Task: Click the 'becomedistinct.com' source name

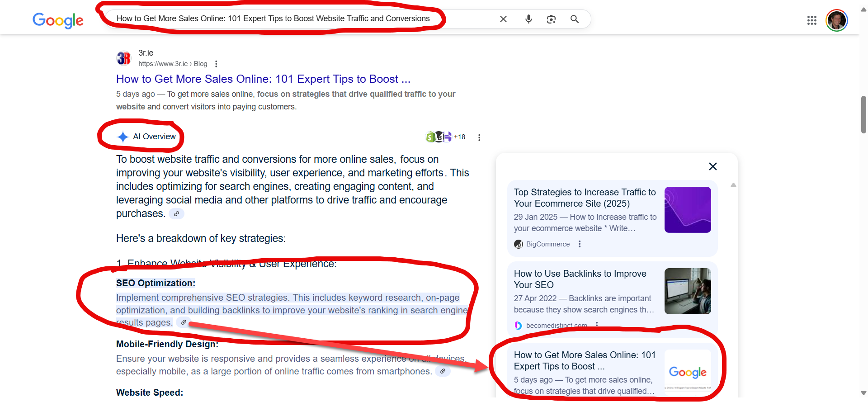Action: point(557,326)
